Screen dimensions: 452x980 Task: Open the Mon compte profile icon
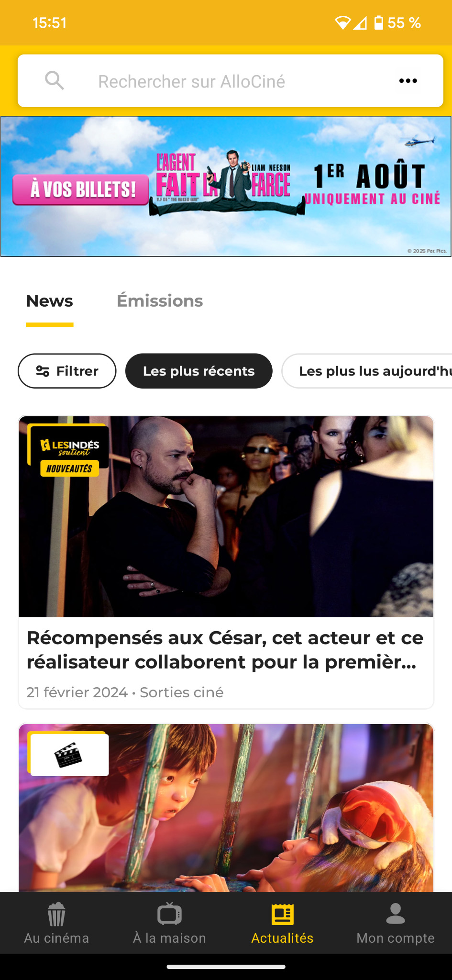pos(396,914)
